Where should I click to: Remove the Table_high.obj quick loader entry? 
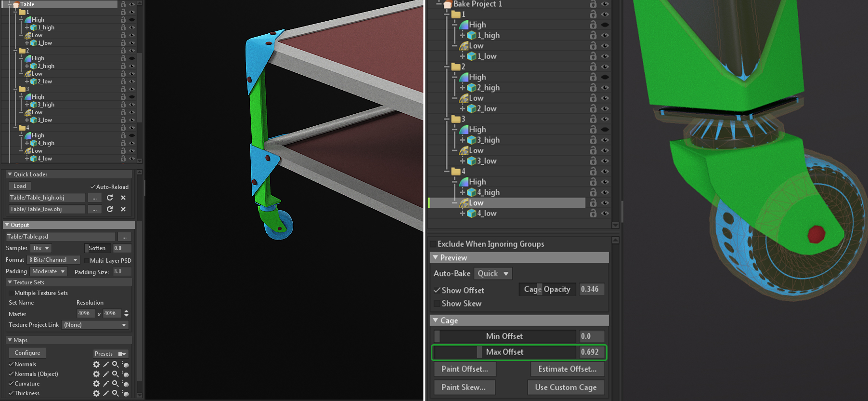pos(123,198)
